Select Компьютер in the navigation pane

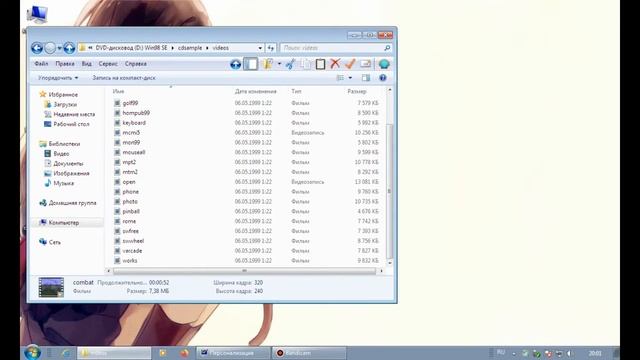tap(67, 222)
